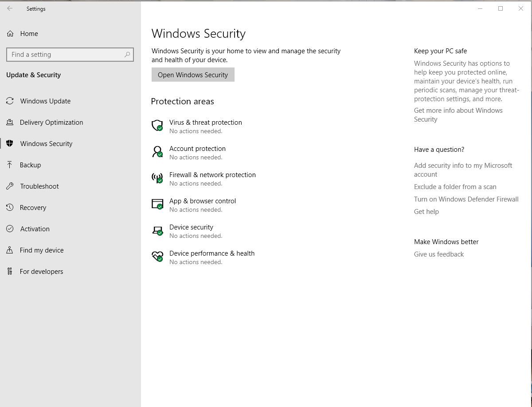This screenshot has width=532, height=407.
Task: Click the back arrow in Settings header
Action: (x=10, y=8)
